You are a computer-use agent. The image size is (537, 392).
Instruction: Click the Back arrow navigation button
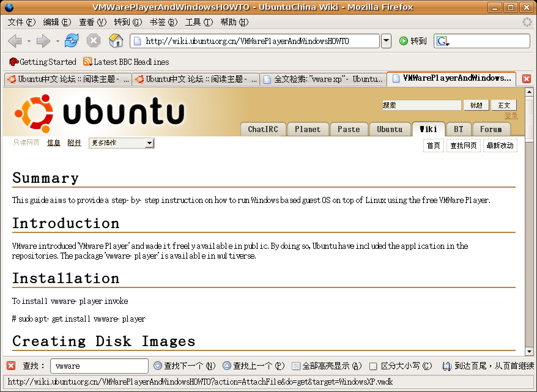click(15, 41)
